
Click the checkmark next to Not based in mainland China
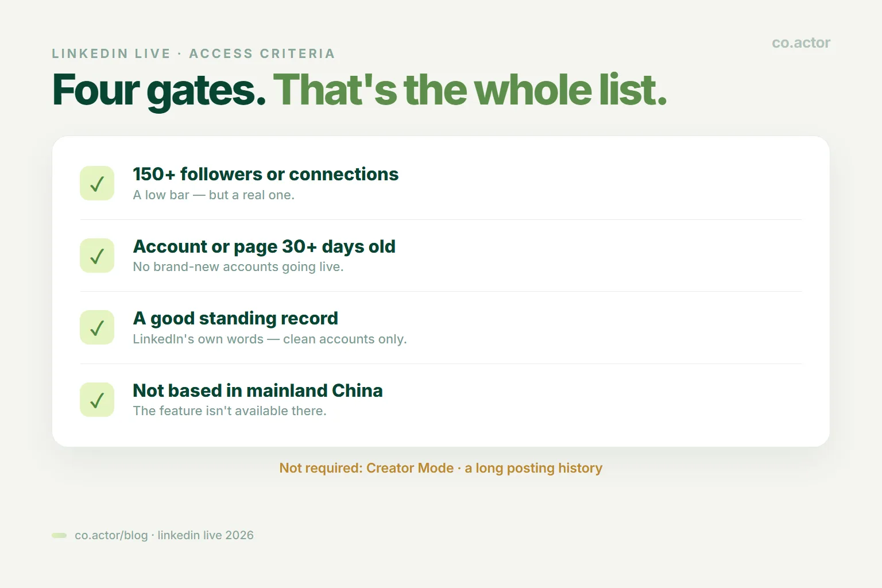click(x=97, y=400)
